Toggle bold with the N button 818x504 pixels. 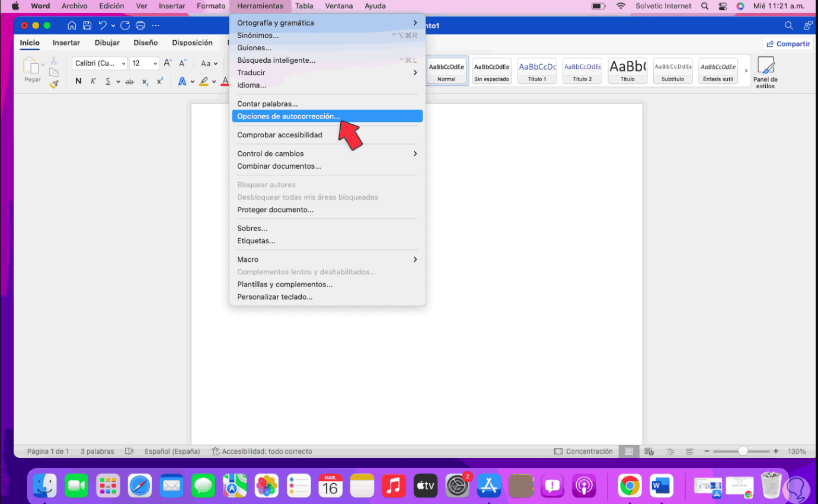pos(78,81)
